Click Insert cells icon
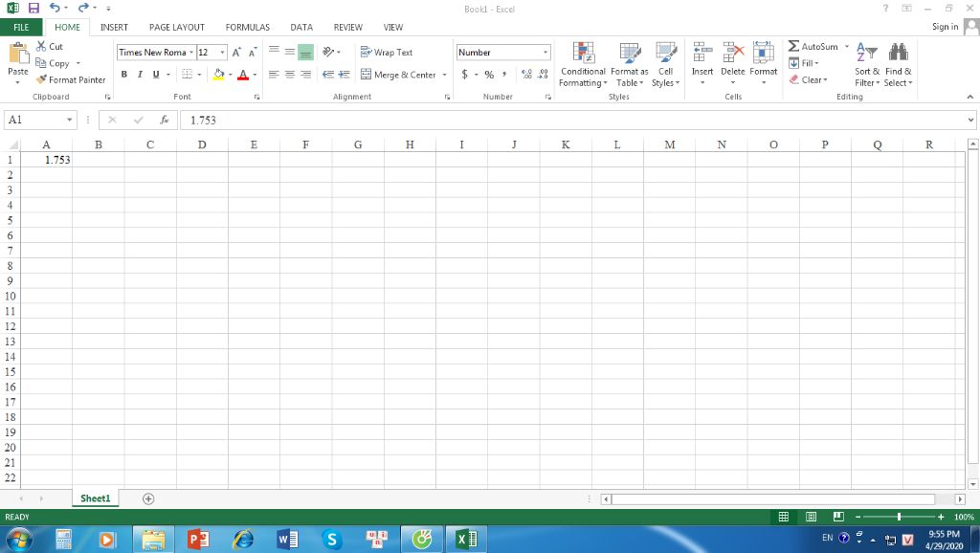This screenshot has height=553, width=980. pyautogui.click(x=702, y=53)
